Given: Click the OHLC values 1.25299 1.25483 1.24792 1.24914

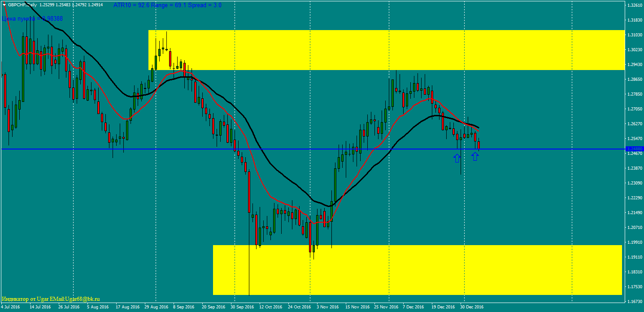Looking at the screenshot, I should pos(71,5).
